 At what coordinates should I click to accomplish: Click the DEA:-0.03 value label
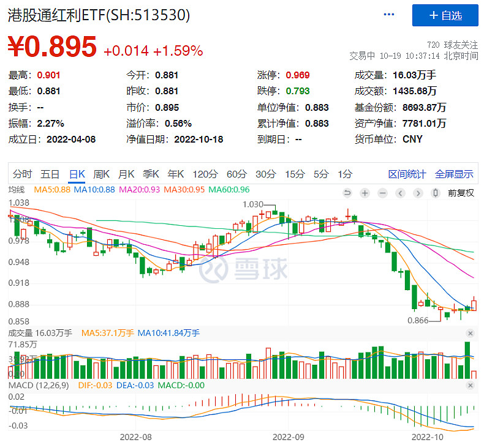tap(135, 386)
